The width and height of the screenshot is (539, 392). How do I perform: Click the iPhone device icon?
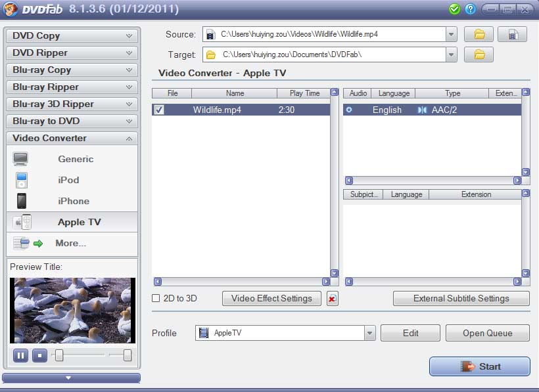tap(22, 201)
